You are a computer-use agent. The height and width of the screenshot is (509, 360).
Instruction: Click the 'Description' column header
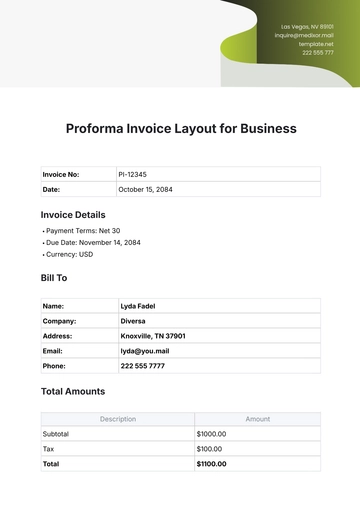point(118,419)
